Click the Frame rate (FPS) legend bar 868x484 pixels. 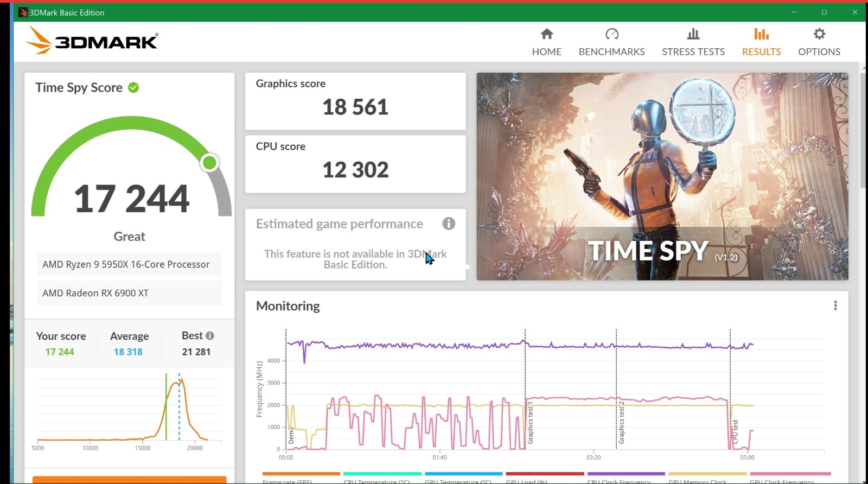click(x=301, y=474)
